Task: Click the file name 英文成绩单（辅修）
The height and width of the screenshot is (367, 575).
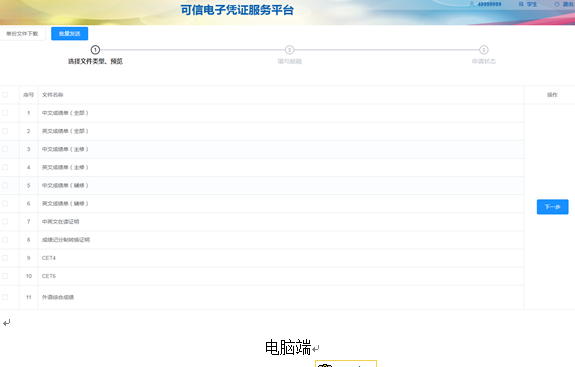Action: coord(65,203)
